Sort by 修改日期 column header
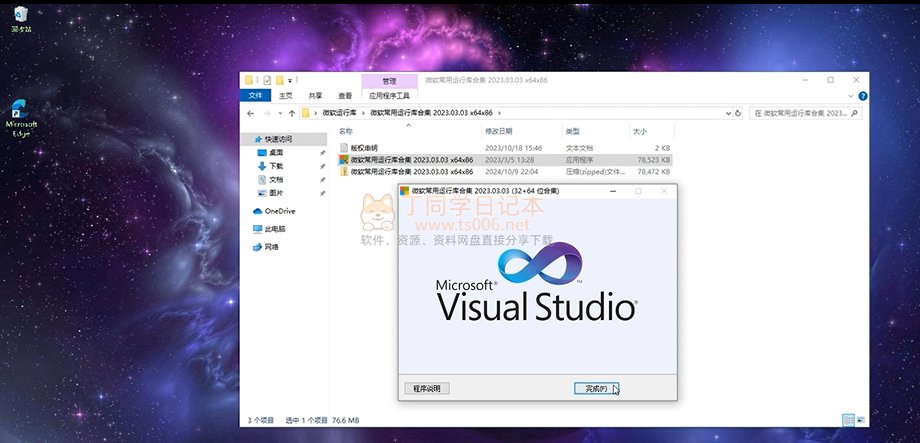This screenshot has height=443, width=920. [498, 131]
